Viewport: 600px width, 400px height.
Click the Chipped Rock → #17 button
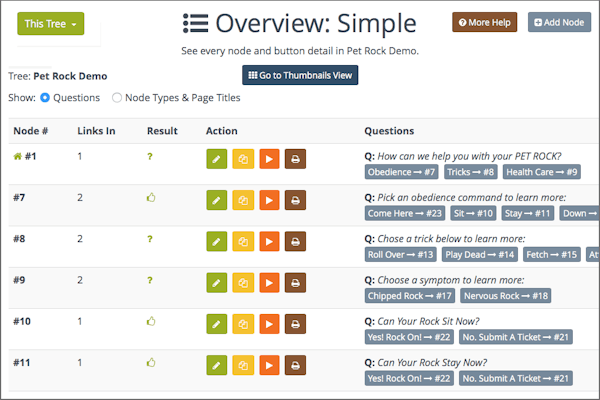[410, 296]
